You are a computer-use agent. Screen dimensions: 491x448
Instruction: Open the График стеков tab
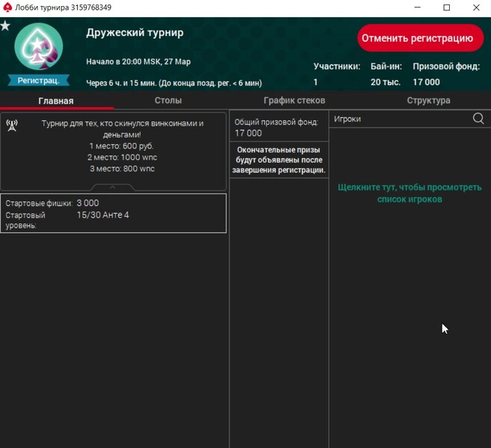[x=294, y=101]
